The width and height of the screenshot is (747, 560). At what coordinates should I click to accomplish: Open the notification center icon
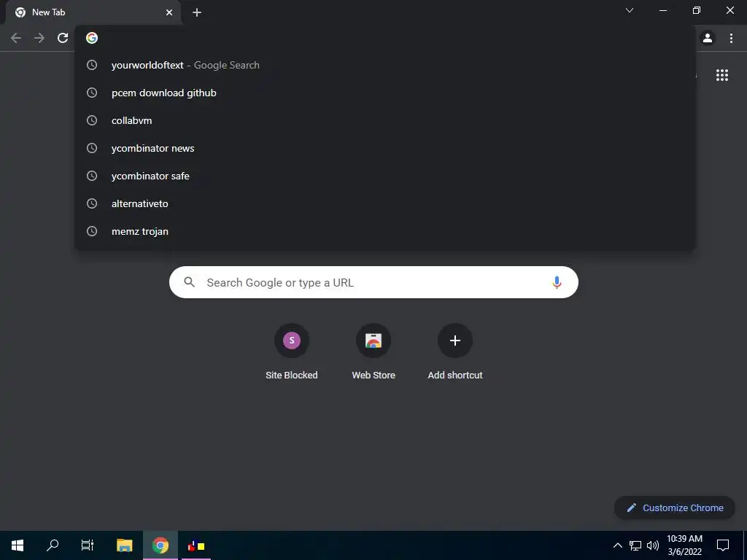[x=723, y=545]
